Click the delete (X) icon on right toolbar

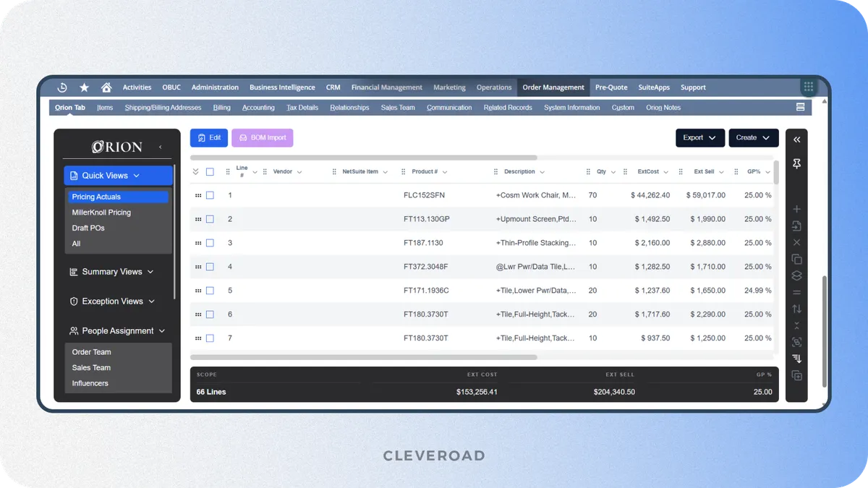[x=796, y=242]
